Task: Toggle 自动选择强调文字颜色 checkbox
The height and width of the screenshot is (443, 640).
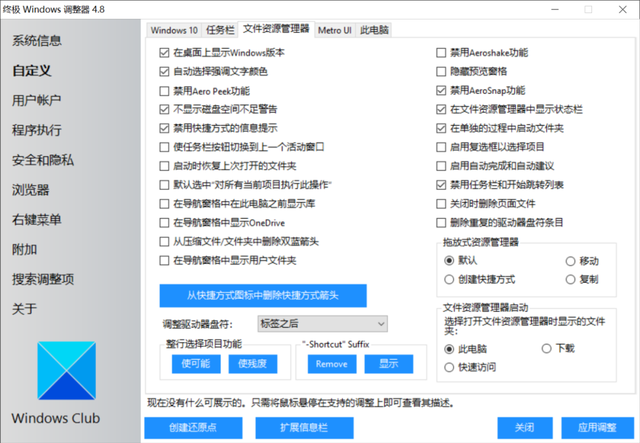Action: point(164,72)
